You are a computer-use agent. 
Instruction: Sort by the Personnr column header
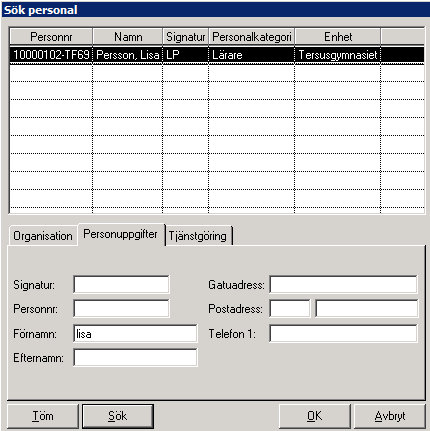point(51,37)
